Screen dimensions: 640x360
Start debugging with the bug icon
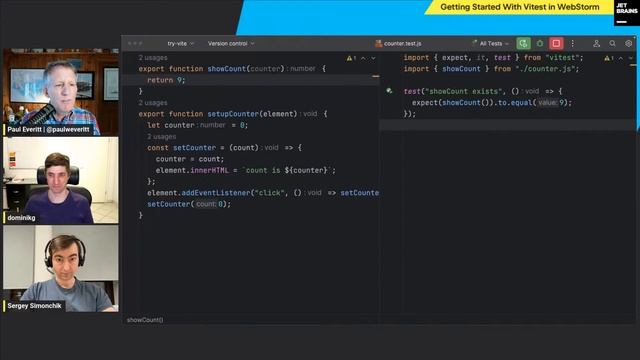pos(540,43)
